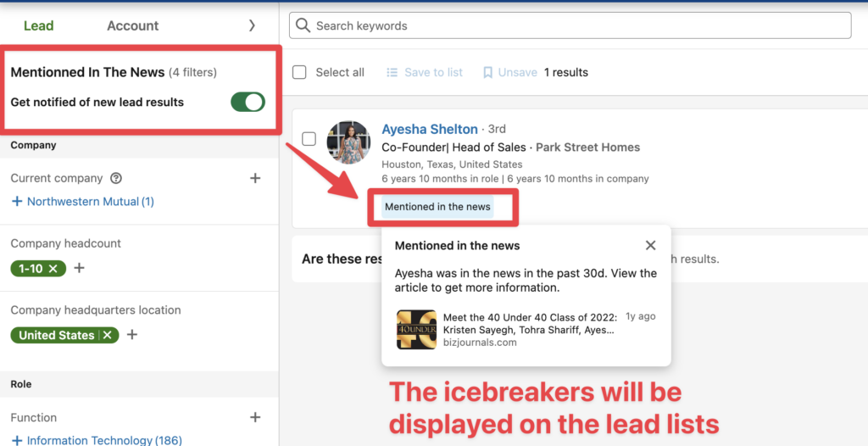
Task: Add Northwestern Mutual (1) company suggestion
Action: [82, 202]
